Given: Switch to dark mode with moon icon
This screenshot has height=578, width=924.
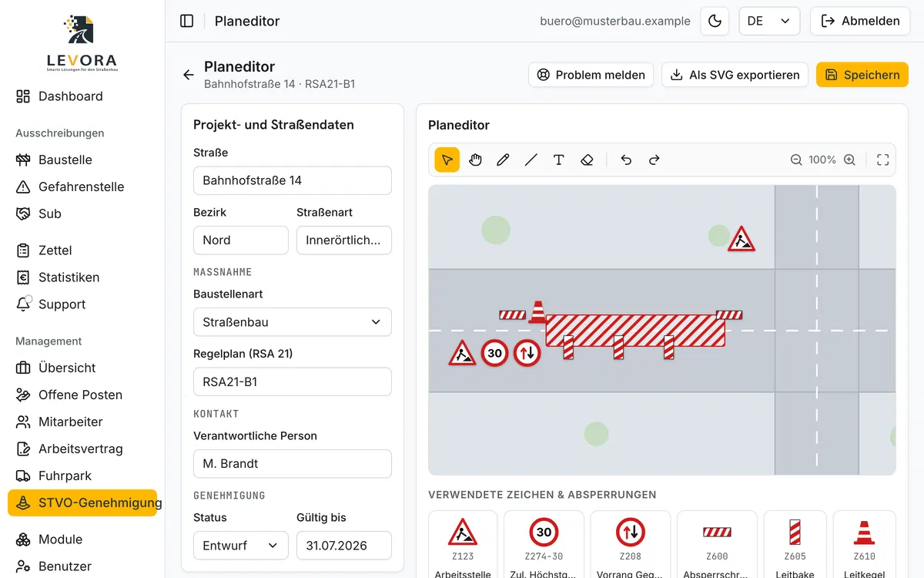Looking at the screenshot, I should coord(715,21).
